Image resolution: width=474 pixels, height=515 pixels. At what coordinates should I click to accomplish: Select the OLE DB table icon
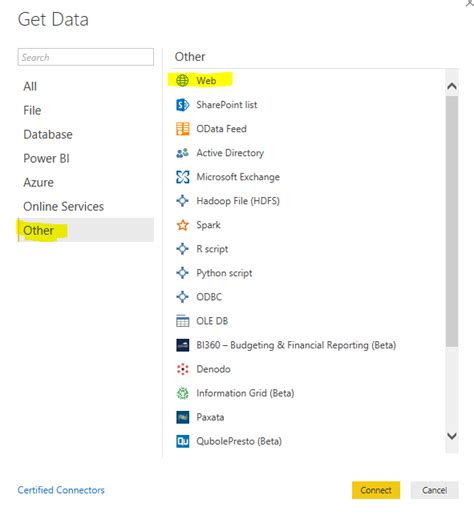point(182,321)
